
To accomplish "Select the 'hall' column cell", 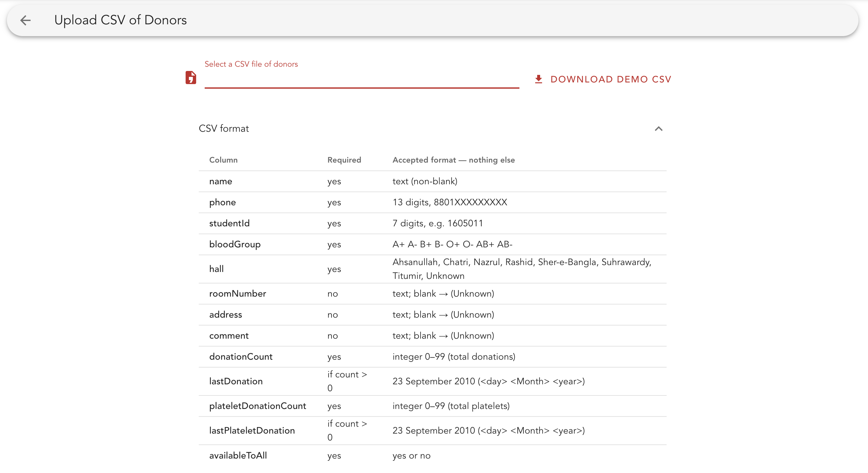I will [216, 269].
